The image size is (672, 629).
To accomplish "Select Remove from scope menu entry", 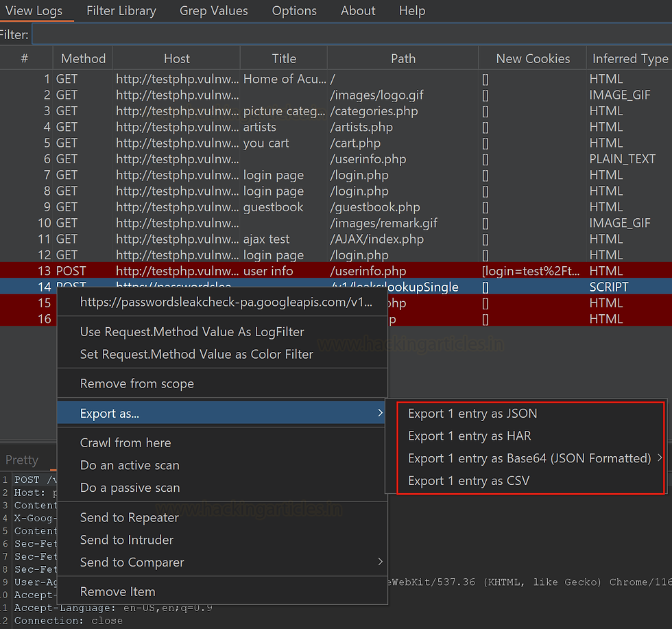I will [x=222, y=383].
